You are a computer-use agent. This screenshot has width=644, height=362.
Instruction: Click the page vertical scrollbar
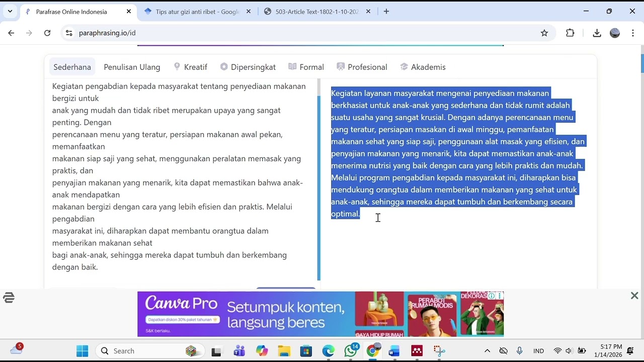641,63
